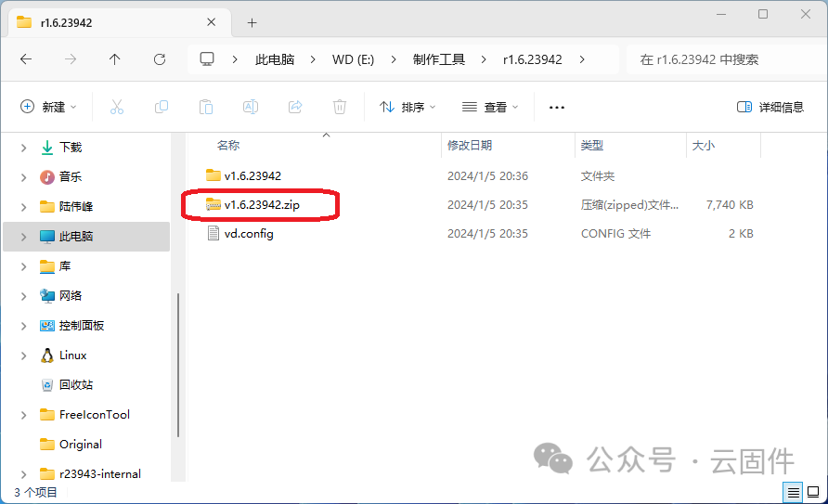
Task: Expand the 音乐 tree node
Action: (x=23, y=177)
